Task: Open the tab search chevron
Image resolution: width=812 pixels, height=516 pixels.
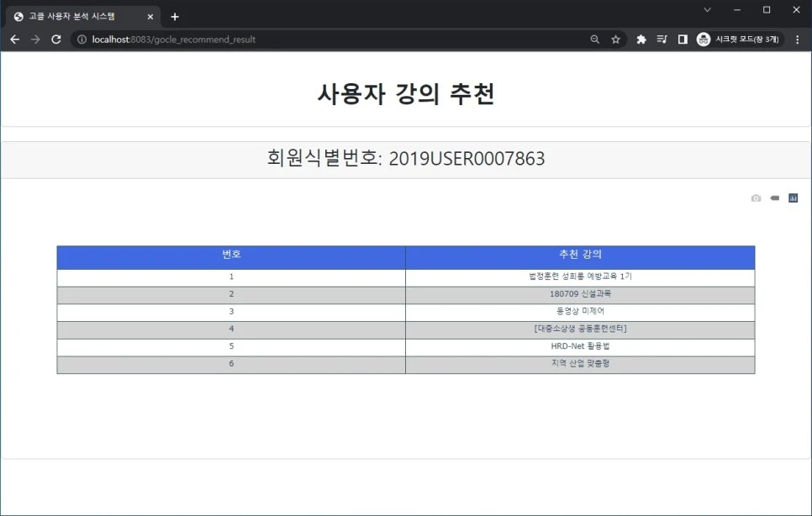Action: (708, 10)
